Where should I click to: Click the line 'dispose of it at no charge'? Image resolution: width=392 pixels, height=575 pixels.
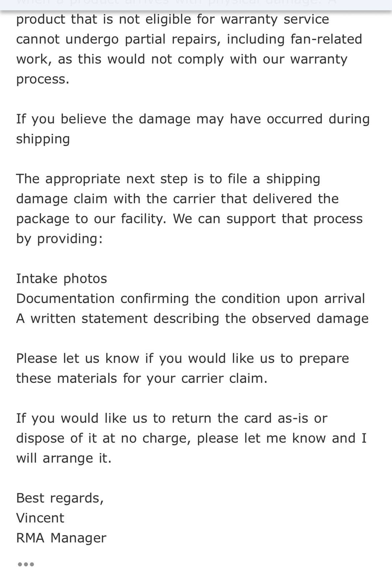click(191, 438)
